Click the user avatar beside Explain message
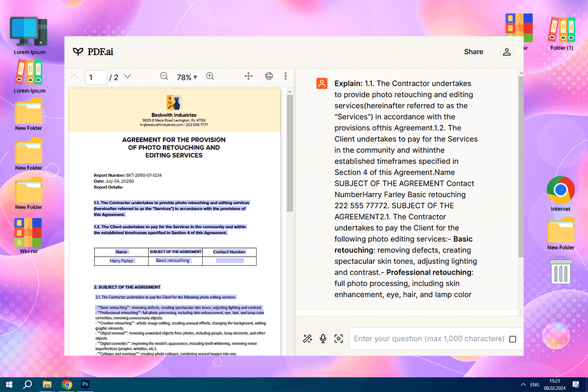Image resolution: width=588 pixels, height=392 pixels. coord(322,83)
